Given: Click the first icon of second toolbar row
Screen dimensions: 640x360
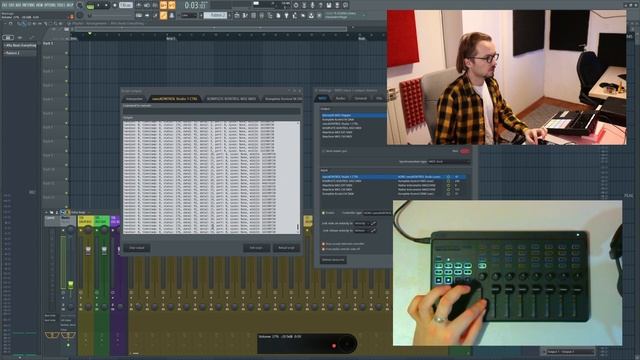Looking at the screenshot, I should [139, 16].
